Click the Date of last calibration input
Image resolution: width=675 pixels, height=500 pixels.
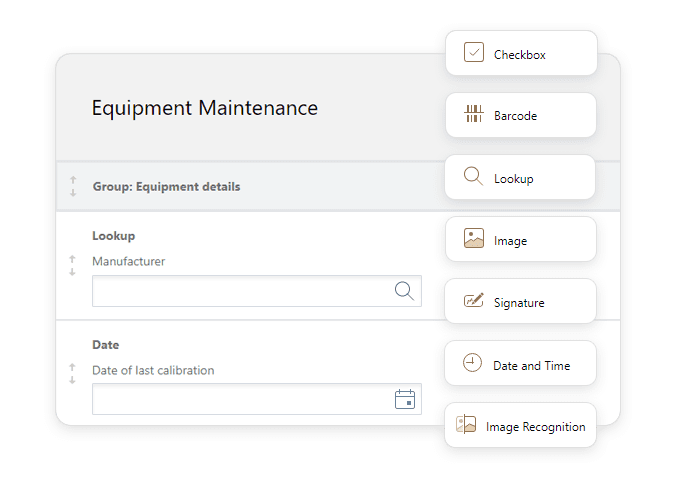[x=257, y=399]
